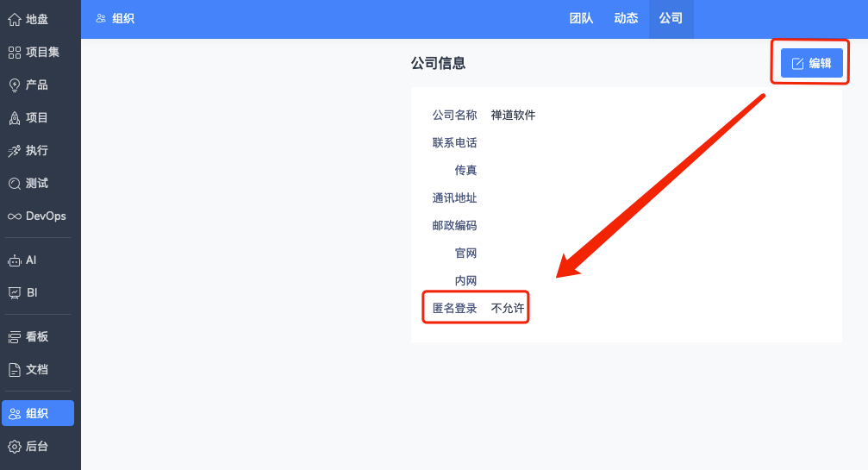
Task: Click the 匿名登录 label
Action: tap(454, 309)
